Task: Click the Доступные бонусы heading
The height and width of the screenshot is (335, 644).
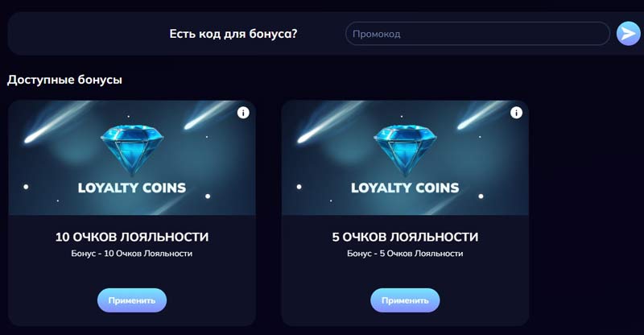Action: pos(65,80)
